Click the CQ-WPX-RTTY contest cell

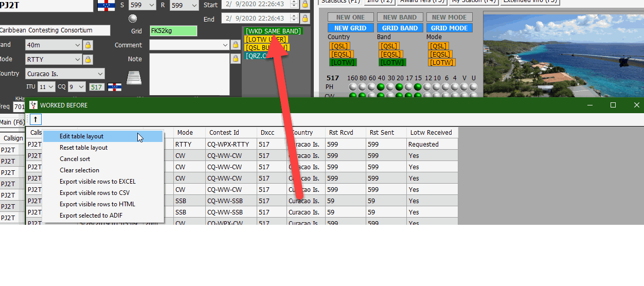click(231, 145)
